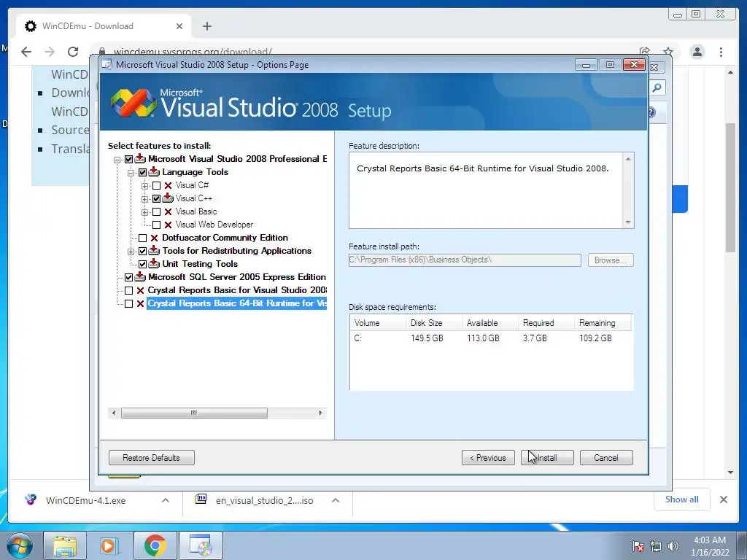The height and width of the screenshot is (560, 747).
Task: Click install icon beside Tools for Redistributing Applications
Action: [154, 250]
